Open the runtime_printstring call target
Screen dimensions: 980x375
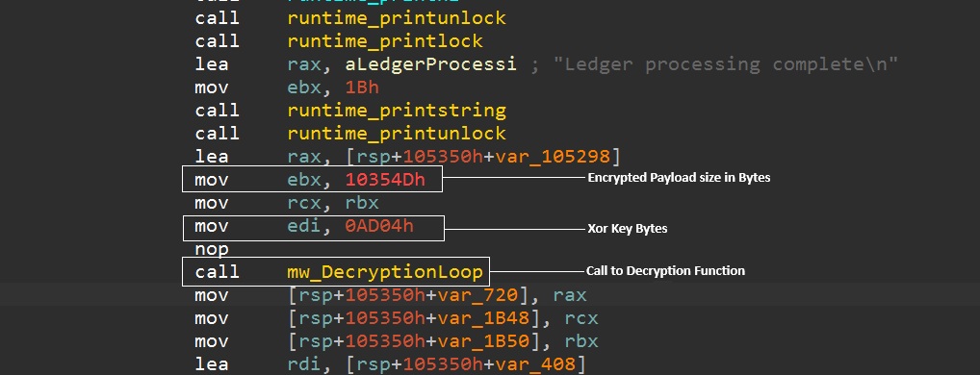(397, 111)
